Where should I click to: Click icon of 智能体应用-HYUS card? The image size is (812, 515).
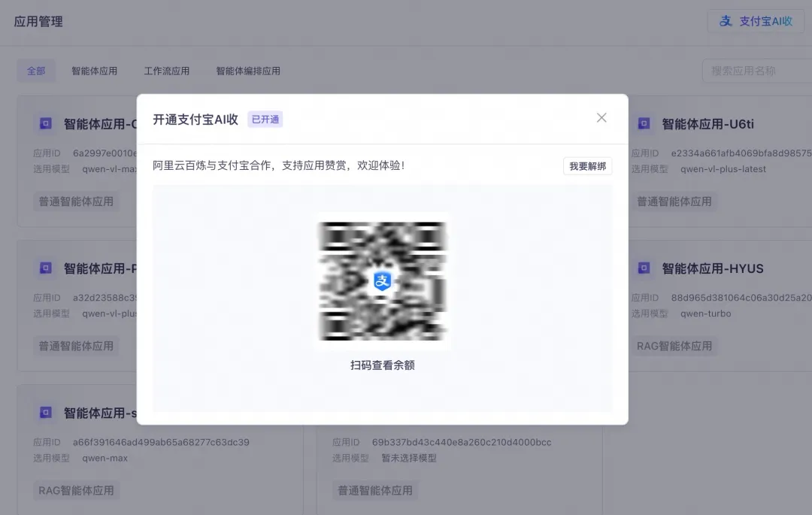pyautogui.click(x=644, y=268)
